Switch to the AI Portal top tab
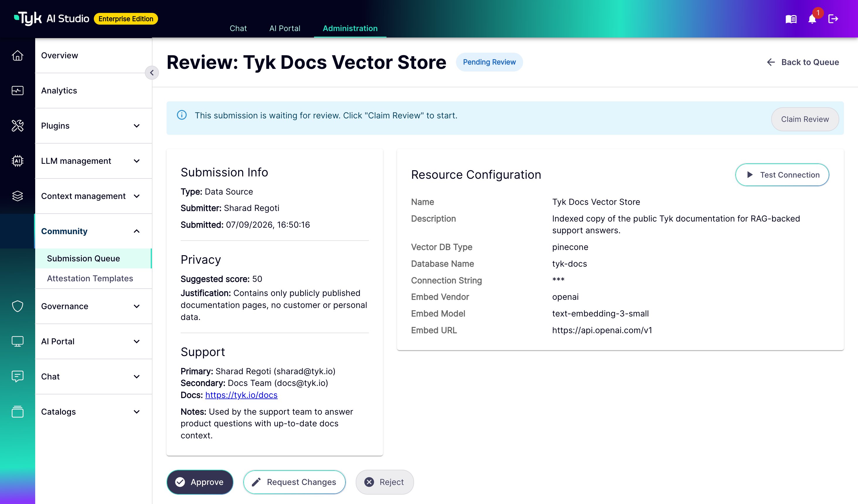The image size is (858, 504). tap(285, 28)
